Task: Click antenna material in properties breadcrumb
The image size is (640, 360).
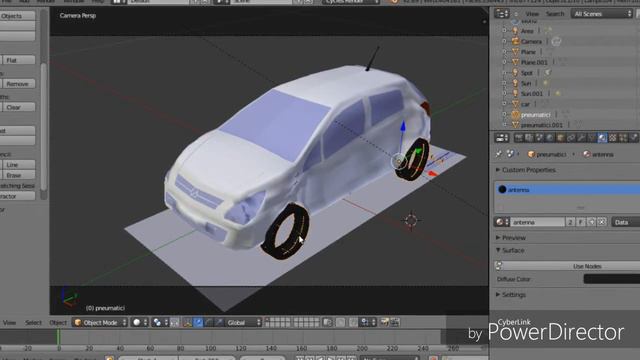Action: (x=598, y=154)
